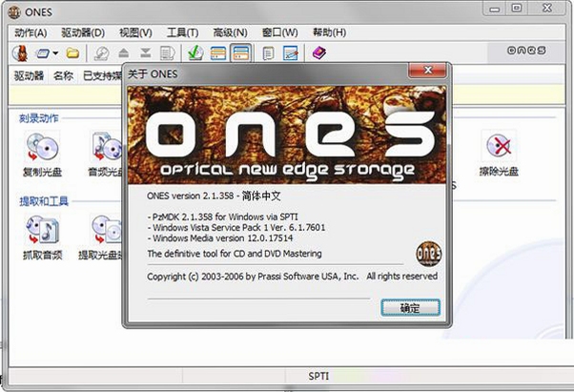
Task: Click the Windows Media version 12.0.17514 line
Action: (220, 237)
